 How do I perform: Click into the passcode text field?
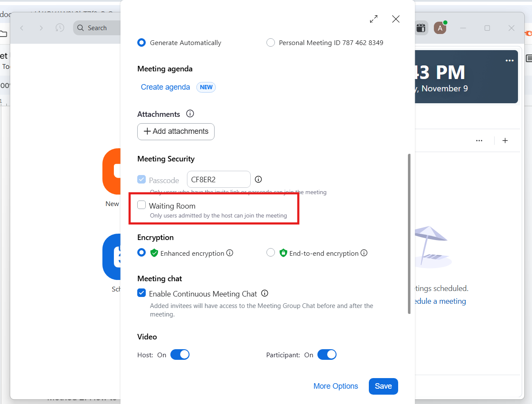point(218,179)
